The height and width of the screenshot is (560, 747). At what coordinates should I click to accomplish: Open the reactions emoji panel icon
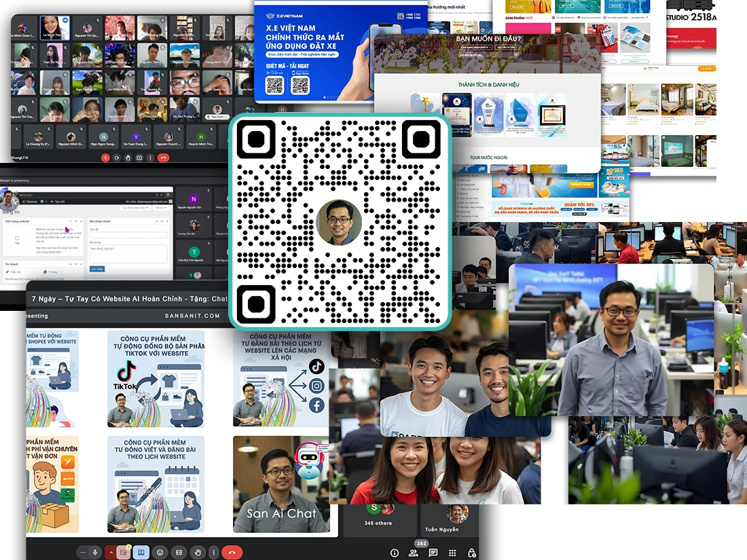tap(160, 552)
